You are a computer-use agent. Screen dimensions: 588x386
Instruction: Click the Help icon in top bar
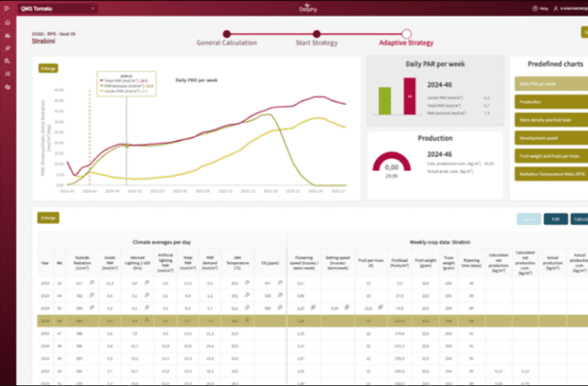click(x=534, y=8)
